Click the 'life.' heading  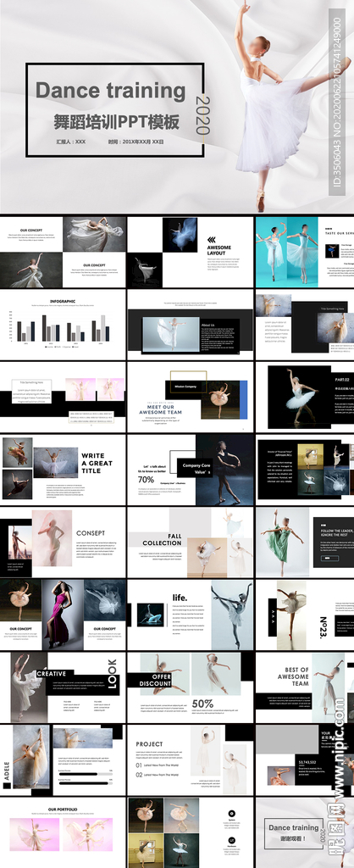[180, 598]
